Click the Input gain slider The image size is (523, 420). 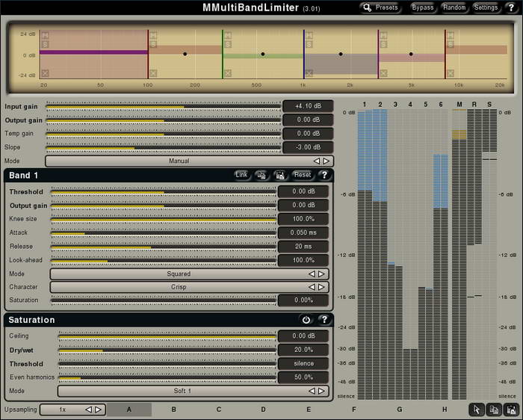click(163, 107)
